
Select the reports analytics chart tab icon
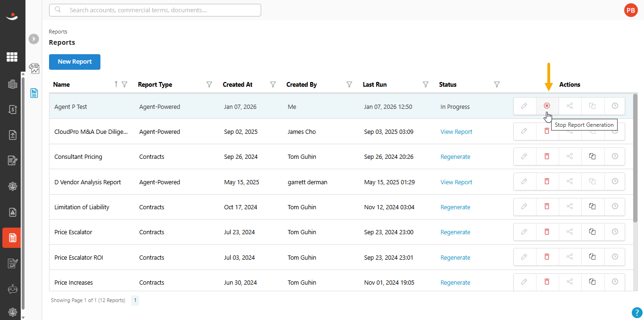coord(34,69)
